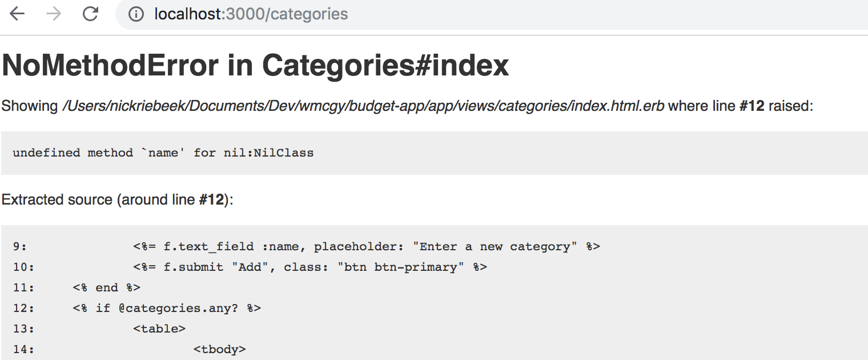Screen dimensions: 868x360
Task: Click the <table> tag on line 13
Action: (159, 329)
